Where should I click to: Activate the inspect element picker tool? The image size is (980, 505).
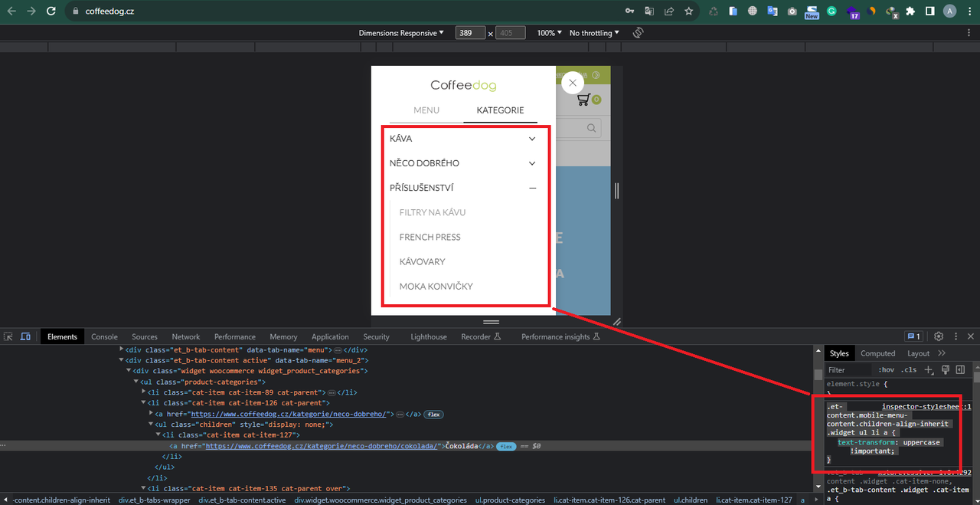8,336
